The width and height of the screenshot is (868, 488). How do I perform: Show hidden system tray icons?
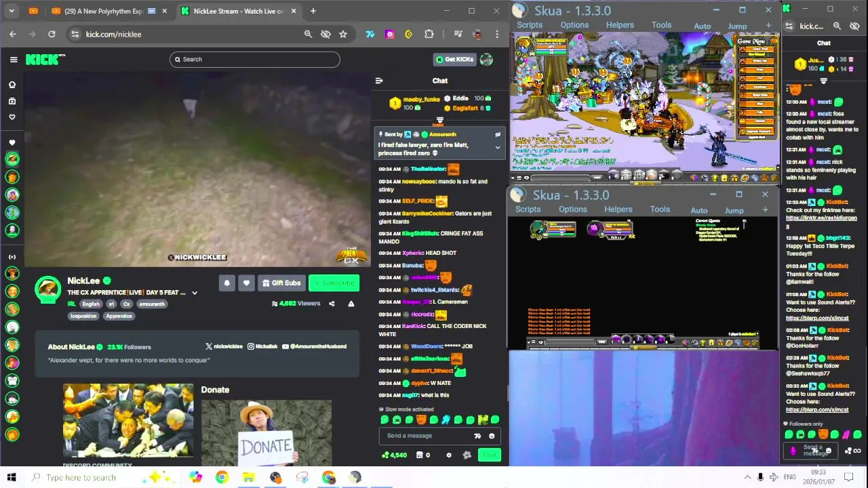point(747,477)
